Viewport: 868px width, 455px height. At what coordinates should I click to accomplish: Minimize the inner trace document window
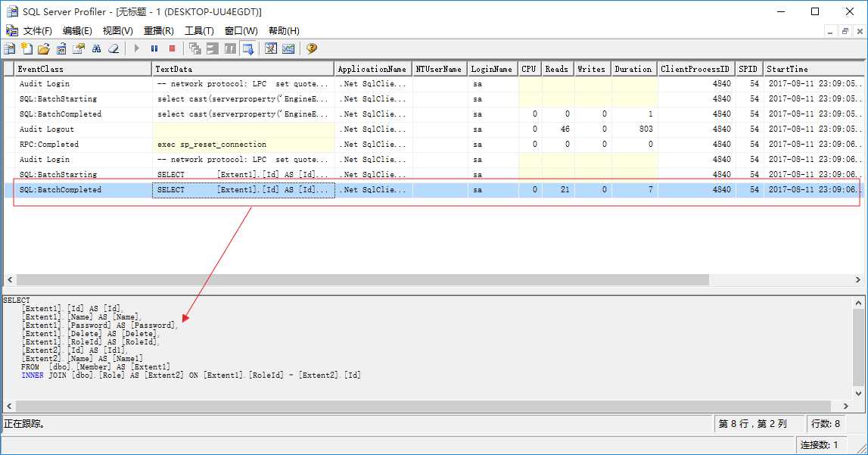[x=830, y=32]
